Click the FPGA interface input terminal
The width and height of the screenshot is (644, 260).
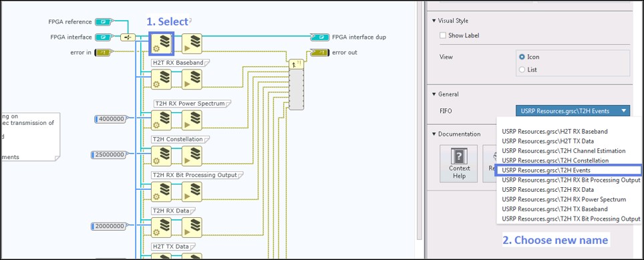coord(103,37)
